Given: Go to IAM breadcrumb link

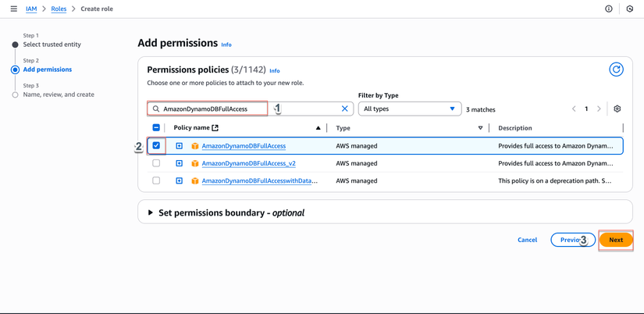Looking at the screenshot, I should pyautogui.click(x=31, y=9).
